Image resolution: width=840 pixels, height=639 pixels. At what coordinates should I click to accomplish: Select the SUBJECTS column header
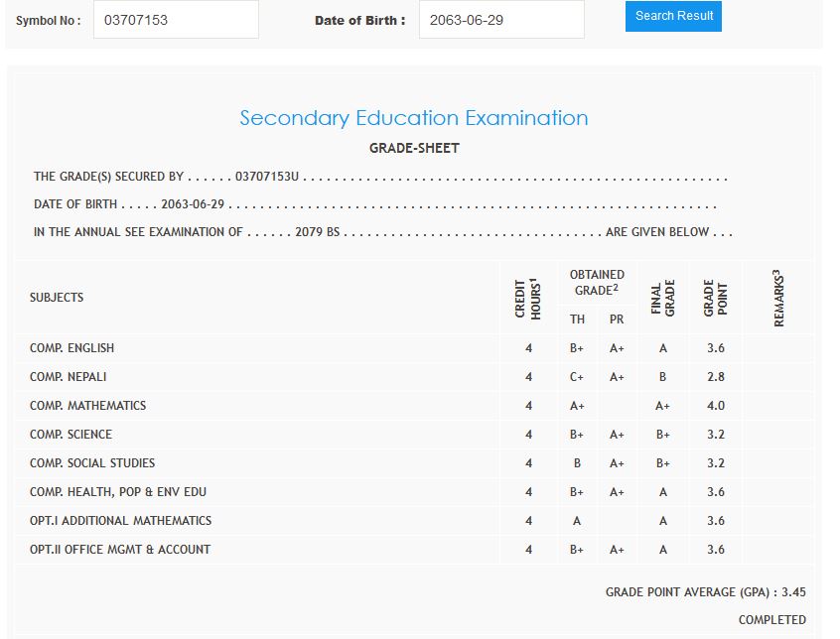tap(57, 298)
